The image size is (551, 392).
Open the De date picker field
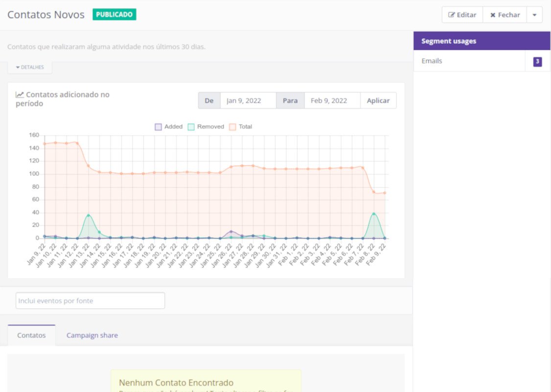pyautogui.click(x=248, y=101)
